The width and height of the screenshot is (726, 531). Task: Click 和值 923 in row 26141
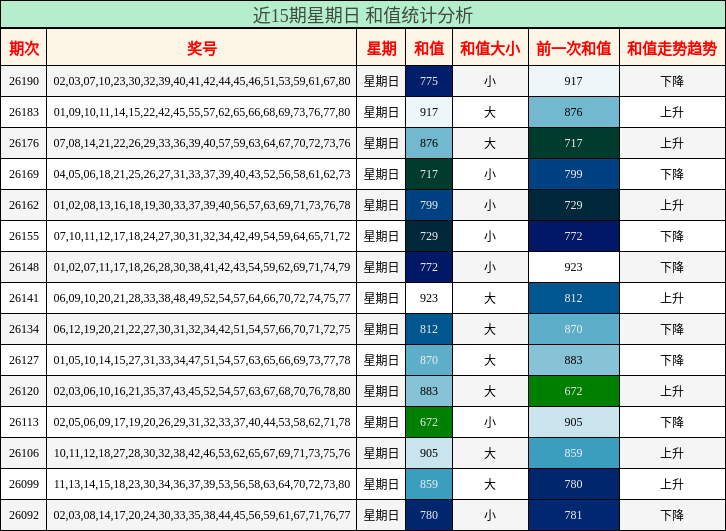click(x=429, y=299)
